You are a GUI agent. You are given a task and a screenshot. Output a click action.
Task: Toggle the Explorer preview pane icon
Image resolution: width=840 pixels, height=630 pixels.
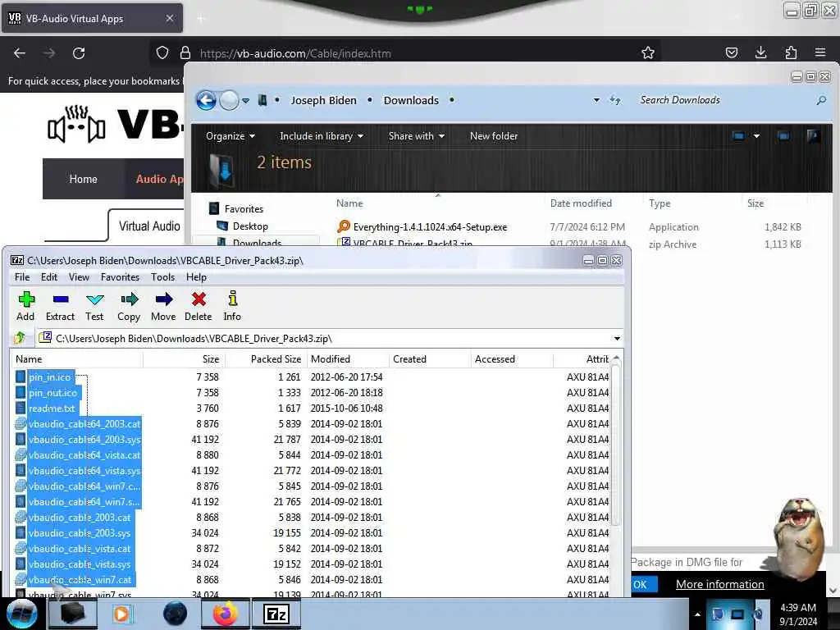783,136
